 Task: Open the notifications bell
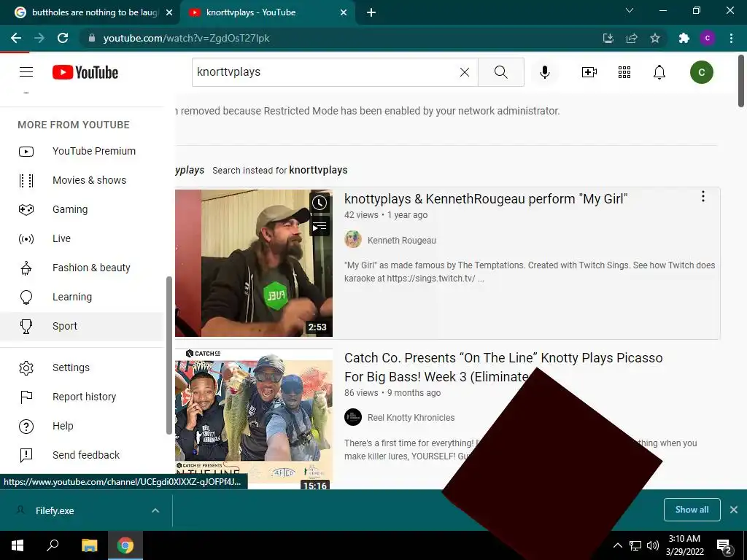(x=659, y=72)
